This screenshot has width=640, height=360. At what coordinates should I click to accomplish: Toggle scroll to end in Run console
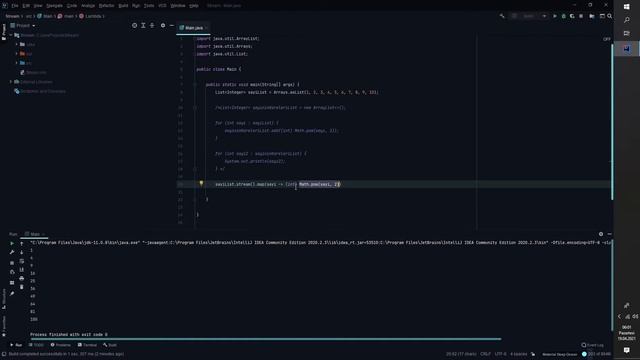(x=22, y=270)
